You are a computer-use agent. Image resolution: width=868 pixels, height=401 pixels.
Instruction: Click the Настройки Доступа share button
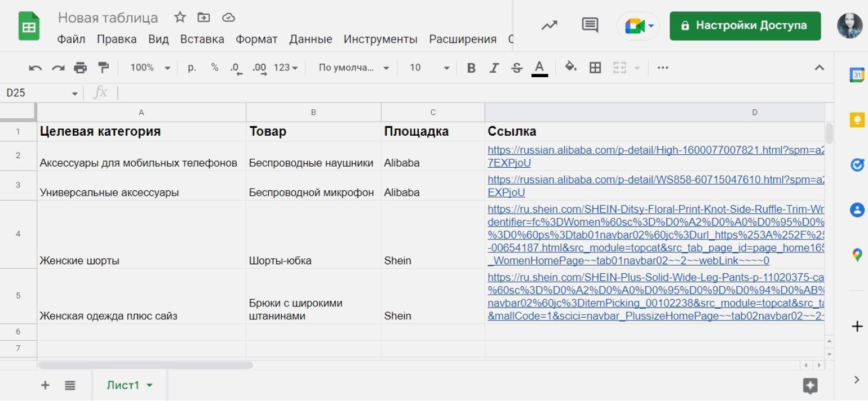[745, 25]
